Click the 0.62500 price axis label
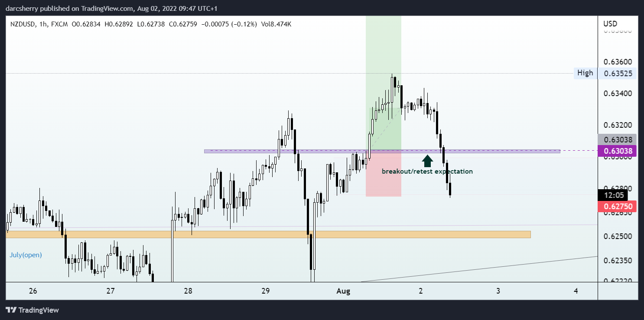644x320 pixels. [x=618, y=237]
